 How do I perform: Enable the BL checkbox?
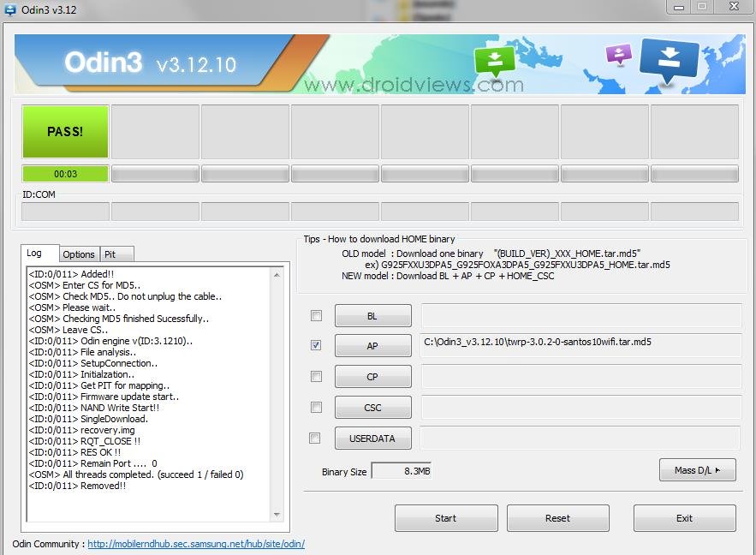click(x=316, y=316)
